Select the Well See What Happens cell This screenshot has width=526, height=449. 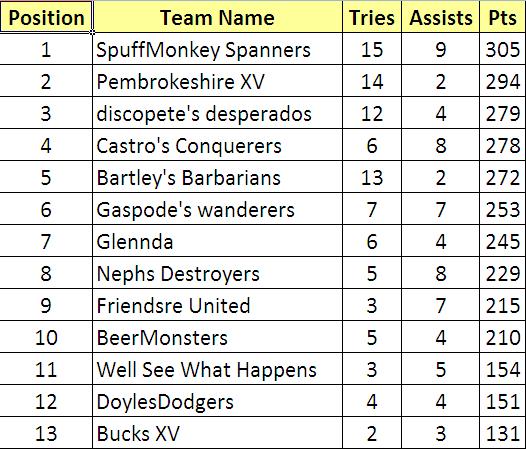(x=217, y=369)
